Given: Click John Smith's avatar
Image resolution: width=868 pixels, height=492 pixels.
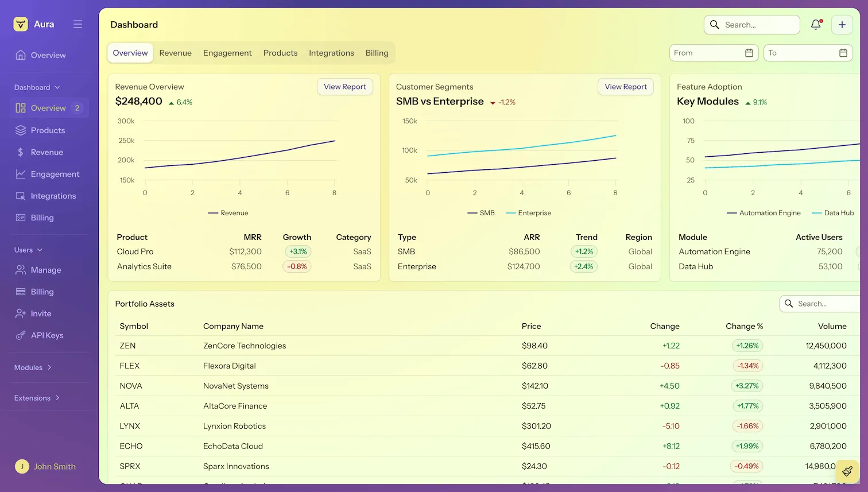Looking at the screenshot, I should (22, 467).
